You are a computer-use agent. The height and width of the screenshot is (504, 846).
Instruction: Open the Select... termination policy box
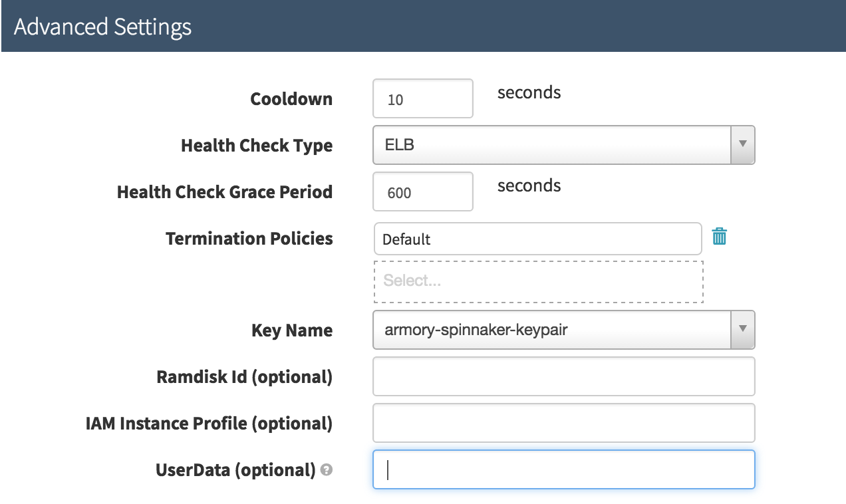[538, 281]
